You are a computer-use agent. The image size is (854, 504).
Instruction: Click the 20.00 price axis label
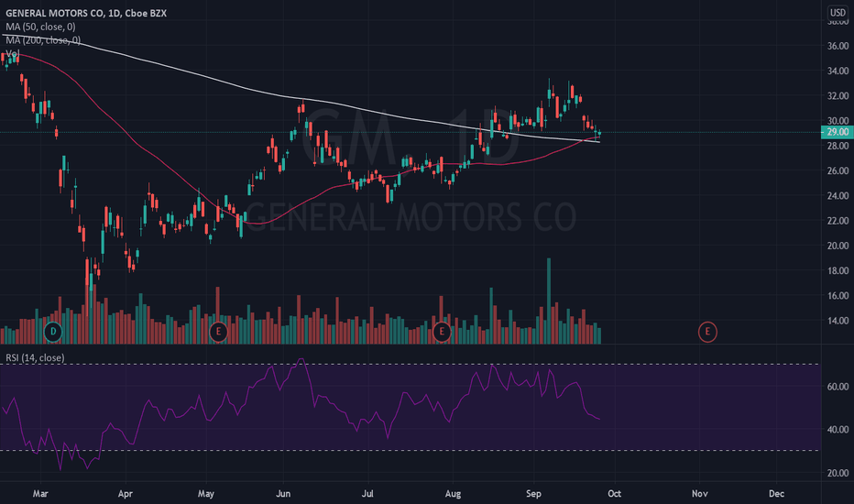pos(838,246)
